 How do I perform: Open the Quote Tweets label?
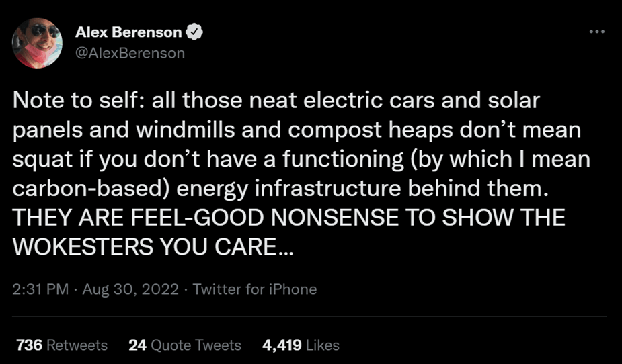click(x=196, y=345)
